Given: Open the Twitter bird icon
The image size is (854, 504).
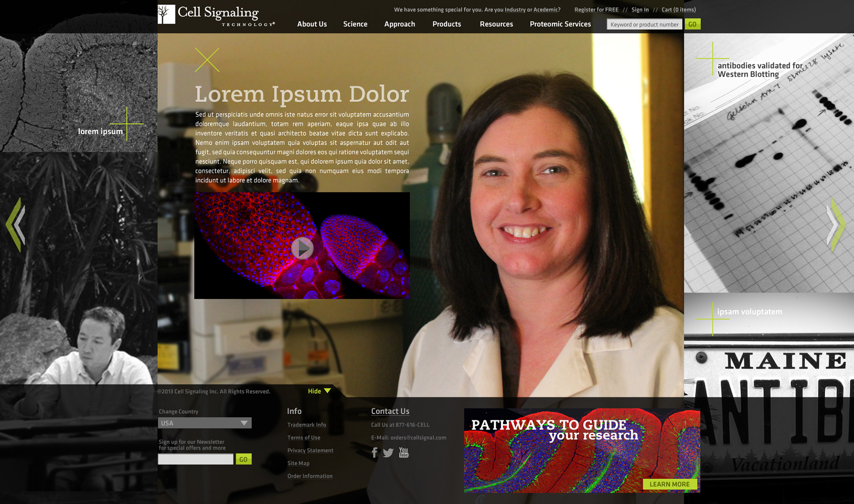Looking at the screenshot, I should (388, 453).
